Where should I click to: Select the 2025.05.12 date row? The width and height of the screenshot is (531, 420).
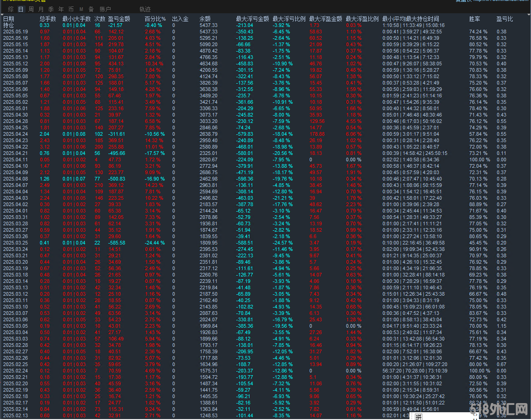pyautogui.click(x=16, y=64)
